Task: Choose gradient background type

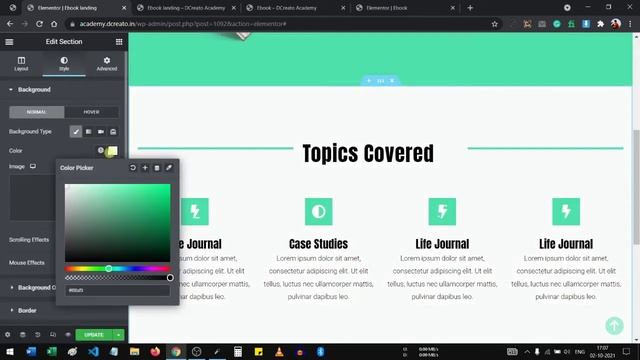Action: pyautogui.click(x=88, y=131)
